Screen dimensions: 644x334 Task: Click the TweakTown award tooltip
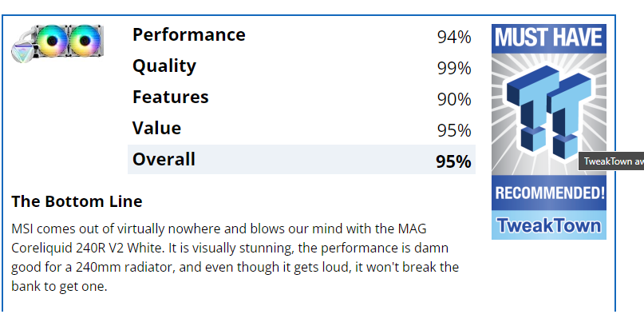click(611, 161)
